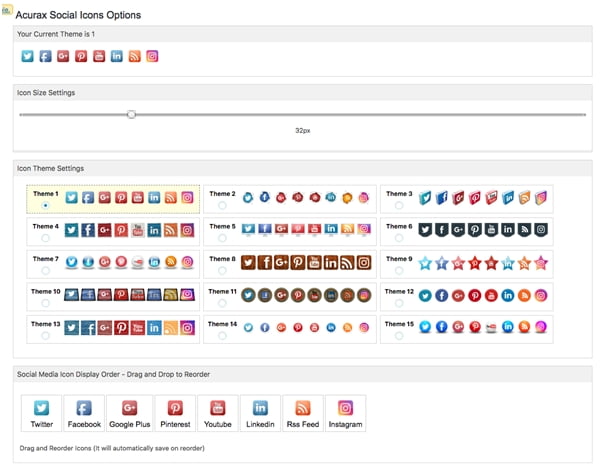Click the Theme 15 Facebook bubble icon
605x469 pixels.
pos(441,327)
